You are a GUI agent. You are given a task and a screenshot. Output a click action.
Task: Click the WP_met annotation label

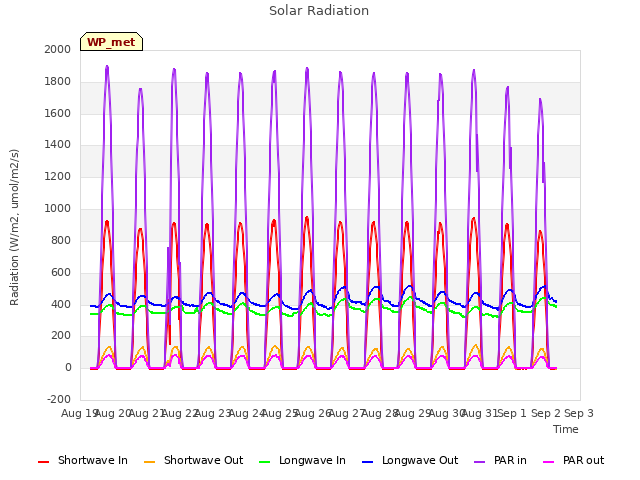point(111,42)
